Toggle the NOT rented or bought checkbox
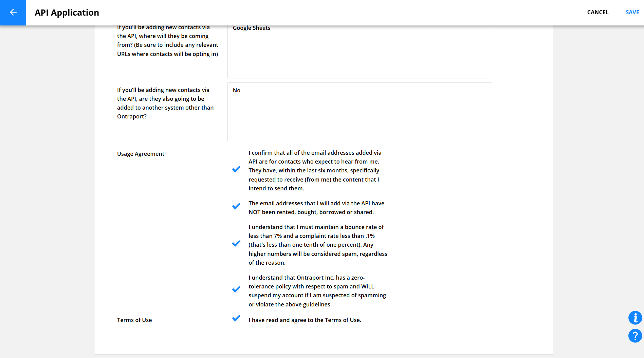Image resolution: width=644 pixels, height=358 pixels. [236, 206]
